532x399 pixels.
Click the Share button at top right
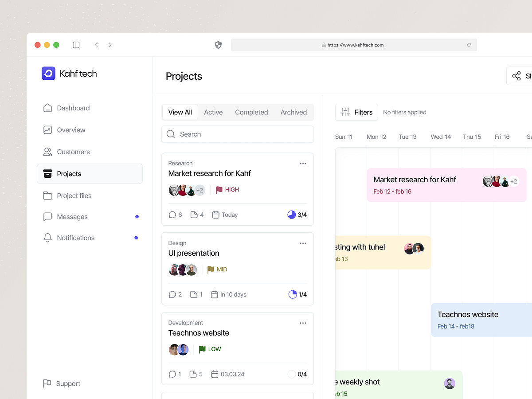(523, 75)
